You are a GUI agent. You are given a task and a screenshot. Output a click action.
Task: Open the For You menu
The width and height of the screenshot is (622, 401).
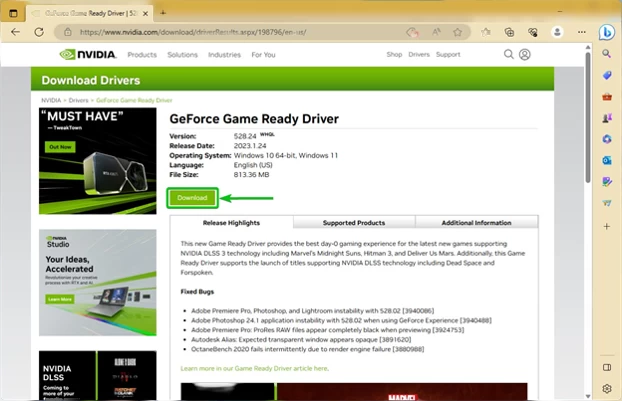point(263,55)
